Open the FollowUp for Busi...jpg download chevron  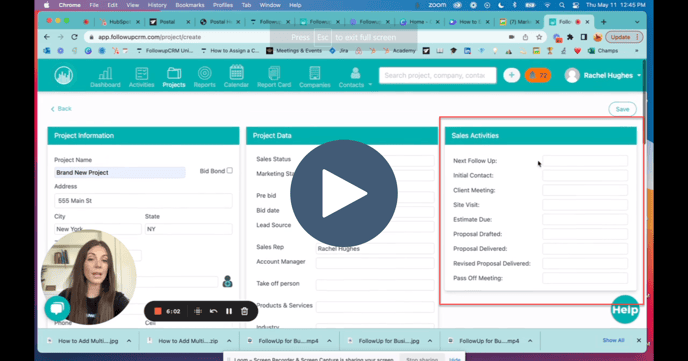pos(430,341)
